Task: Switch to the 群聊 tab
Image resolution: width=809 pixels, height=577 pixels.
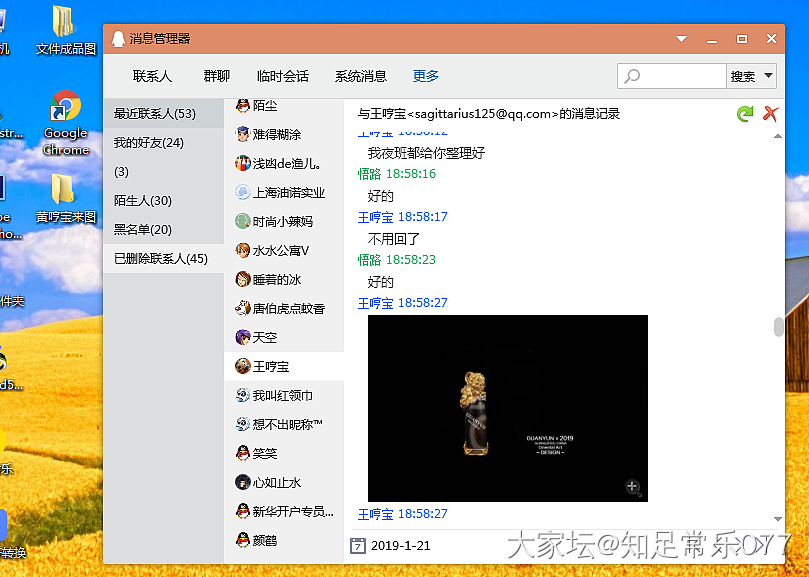Action: [x=217, y=76]
